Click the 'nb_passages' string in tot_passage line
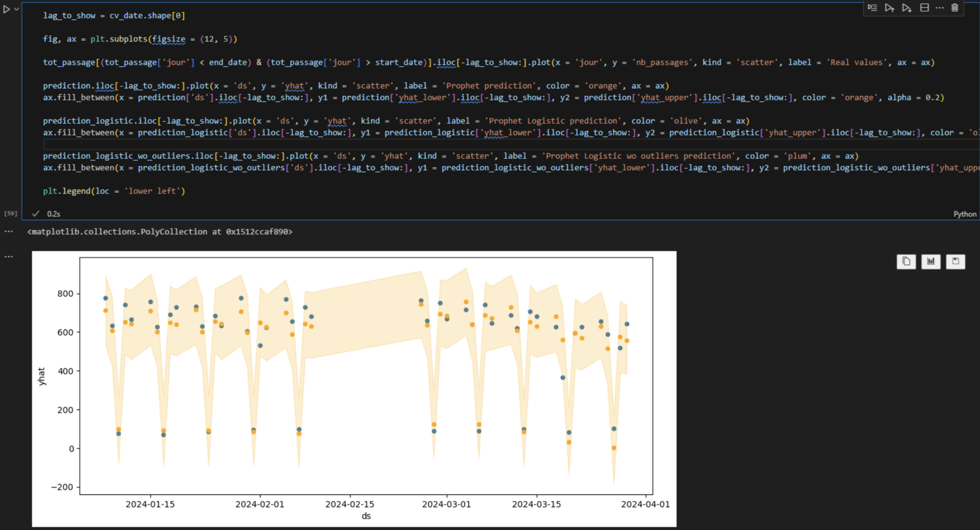Viewport: 980px width, 530px height. click(662, 63)
